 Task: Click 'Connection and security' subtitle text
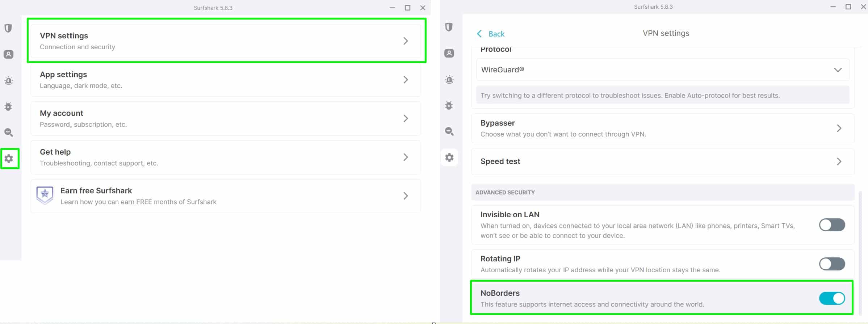coord(77,47)
